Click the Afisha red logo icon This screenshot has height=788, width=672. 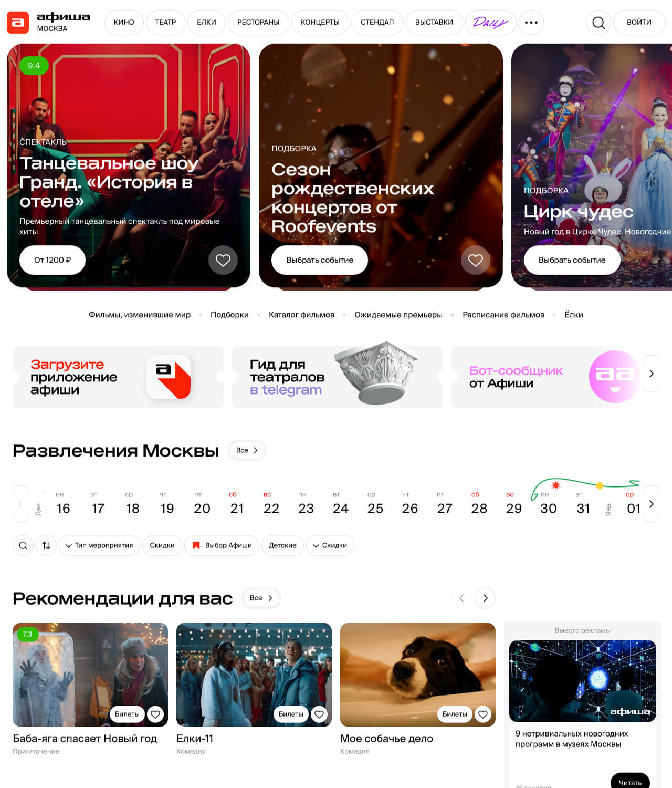[x=18, y=23]
